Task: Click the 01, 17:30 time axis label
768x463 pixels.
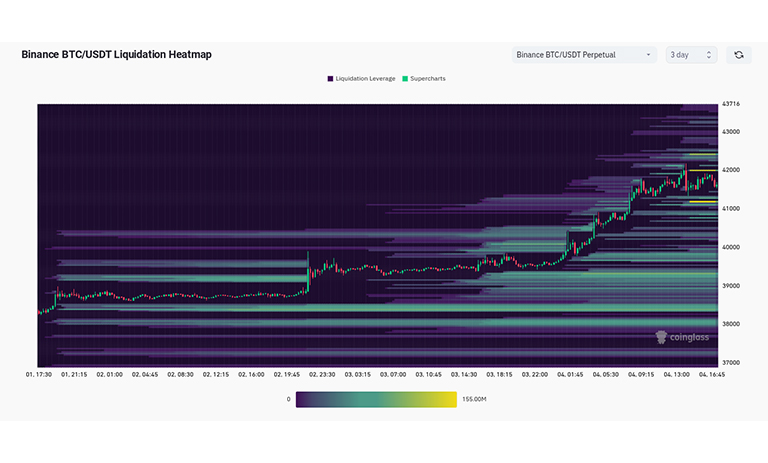Action: pos(39,374)
